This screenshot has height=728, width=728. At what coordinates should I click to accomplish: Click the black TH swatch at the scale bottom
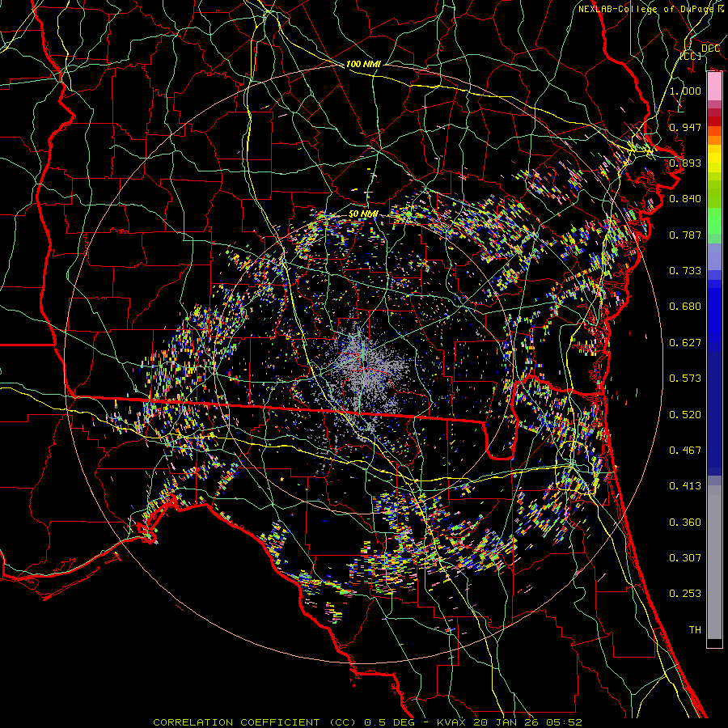pyautogui.click(x=714, y=643)
